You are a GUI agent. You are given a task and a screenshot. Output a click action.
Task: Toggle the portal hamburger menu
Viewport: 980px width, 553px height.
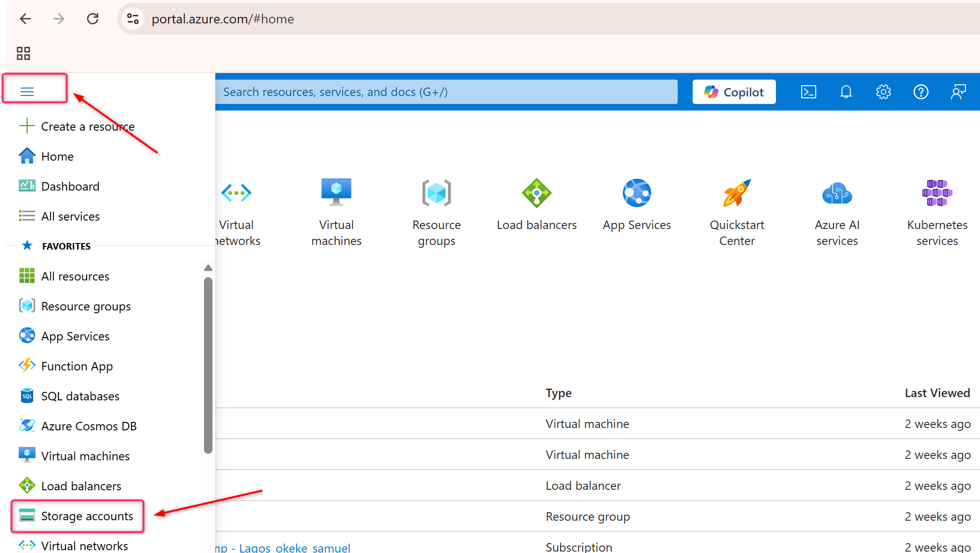(x=27, y=91)
